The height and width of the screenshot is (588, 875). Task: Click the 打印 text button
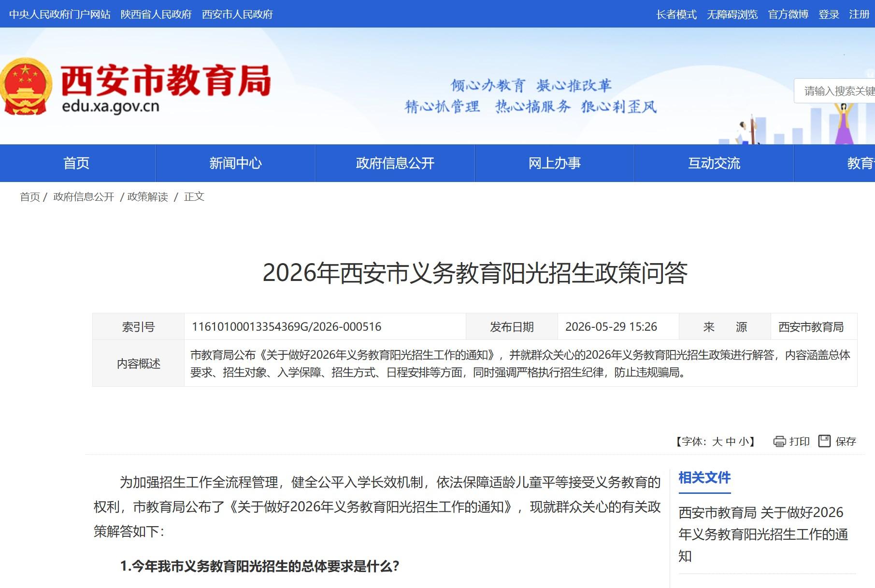(799, 441)
